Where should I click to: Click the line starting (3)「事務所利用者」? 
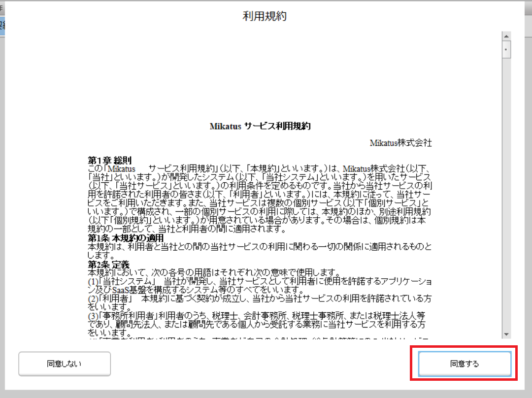257,316
